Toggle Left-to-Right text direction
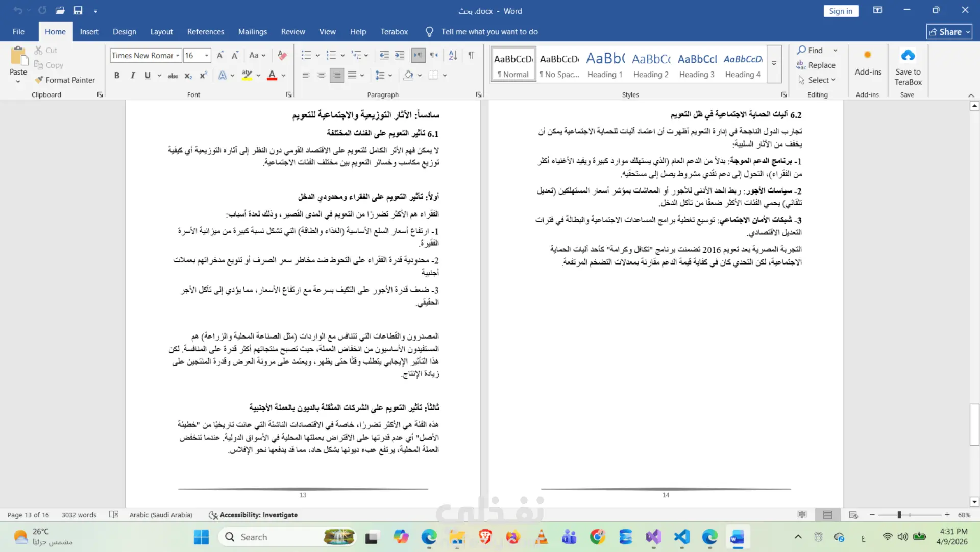The image size is (980, 552). point(418,55)
